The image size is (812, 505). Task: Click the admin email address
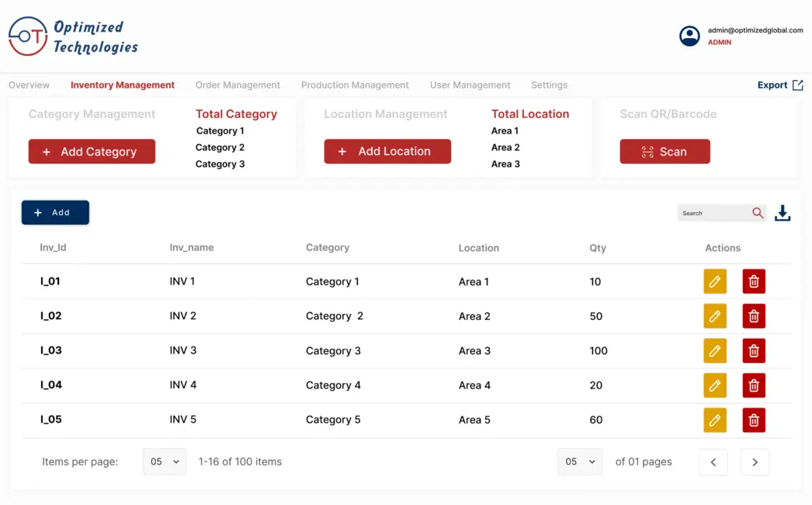[755, 30]
